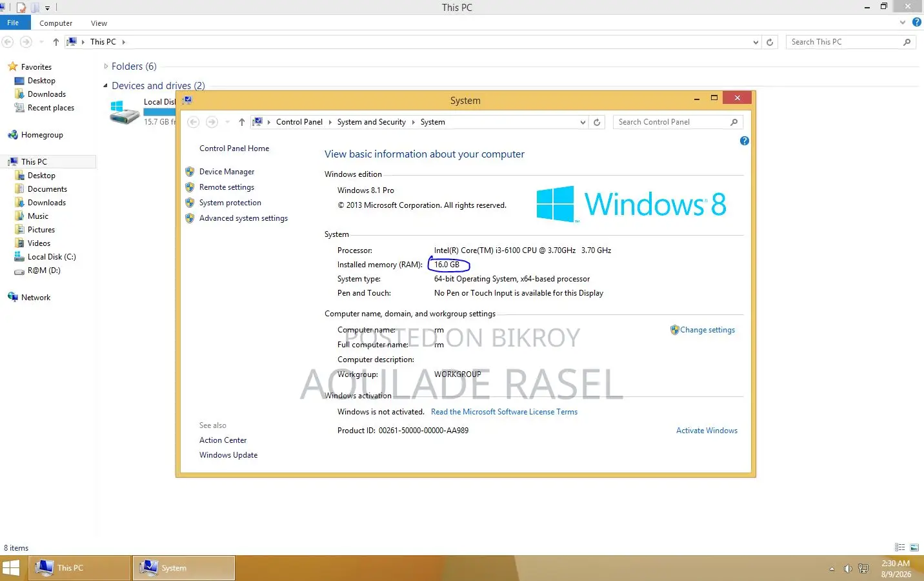Select Downloads under Favorites
The image size is (924, 581).
[x=46, y=94]
